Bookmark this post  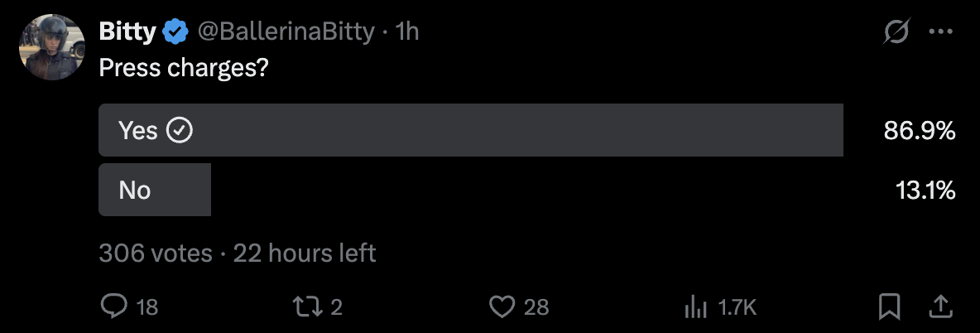click(889, 307)
